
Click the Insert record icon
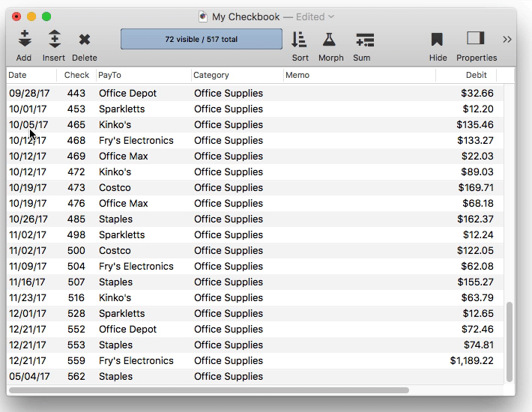pos(54,40)
